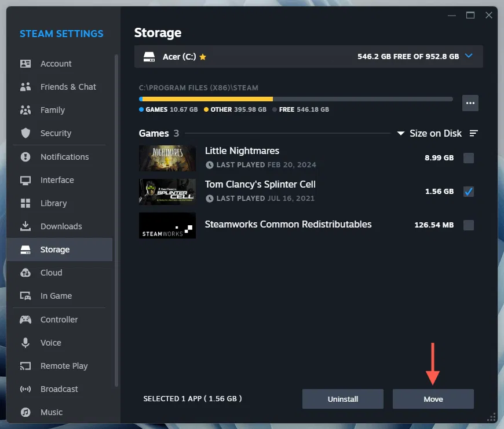This screenshot has height=429, width=504.
Task: Click the Uninstall button
Action: click(x=342, y=399)
